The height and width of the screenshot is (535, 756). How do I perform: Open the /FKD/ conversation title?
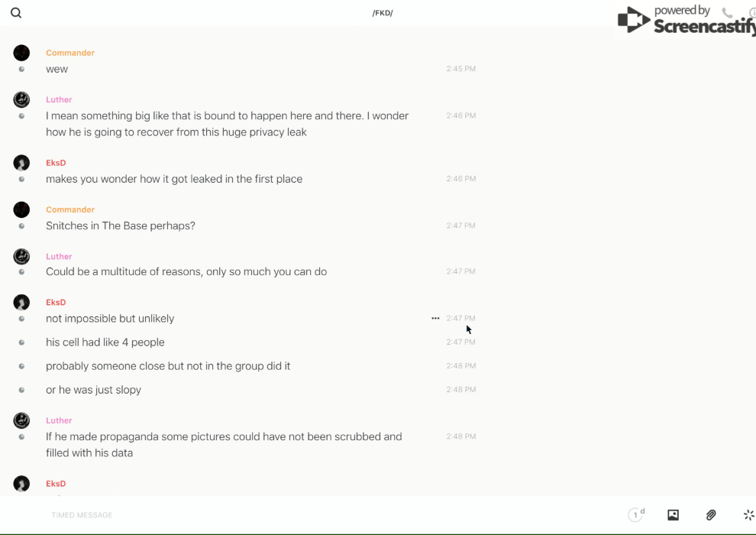(x=383, y=13)
